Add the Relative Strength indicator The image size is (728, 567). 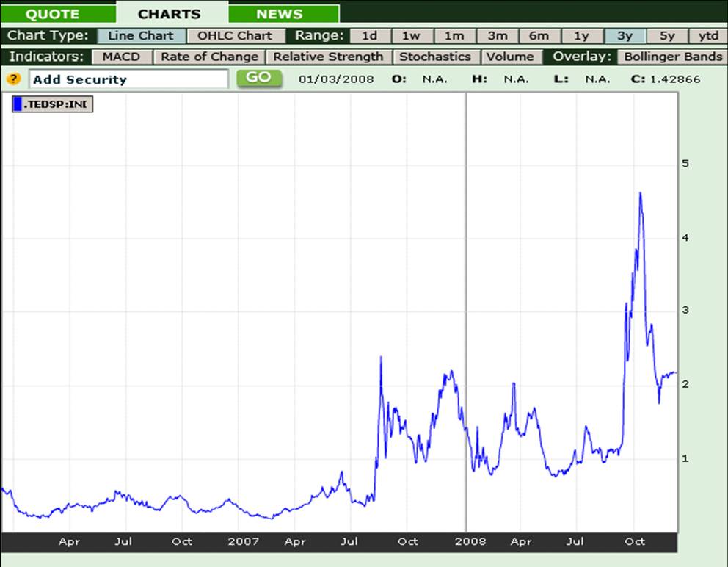[x=328, y=57]
